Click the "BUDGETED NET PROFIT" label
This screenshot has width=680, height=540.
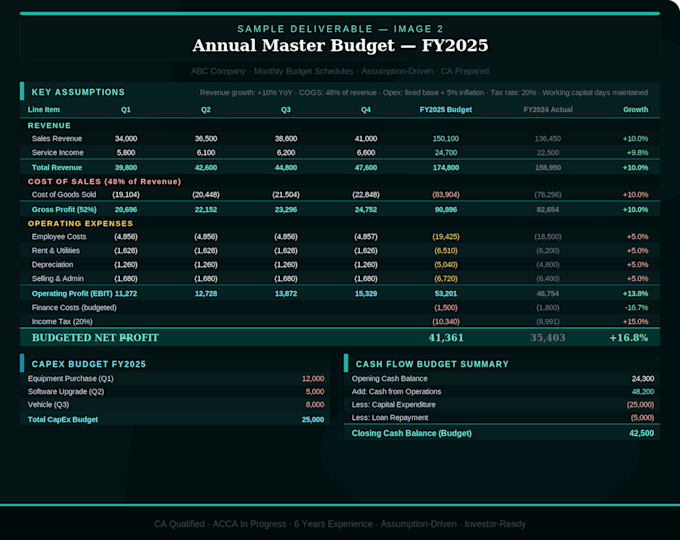pos(95,337)
